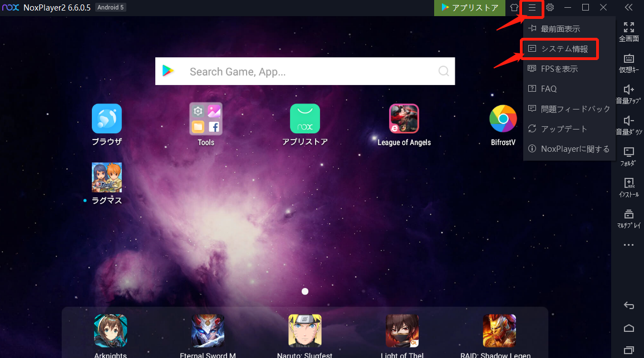Select システム情報 from the menu
644x358 pixels.
coord(563,49)
